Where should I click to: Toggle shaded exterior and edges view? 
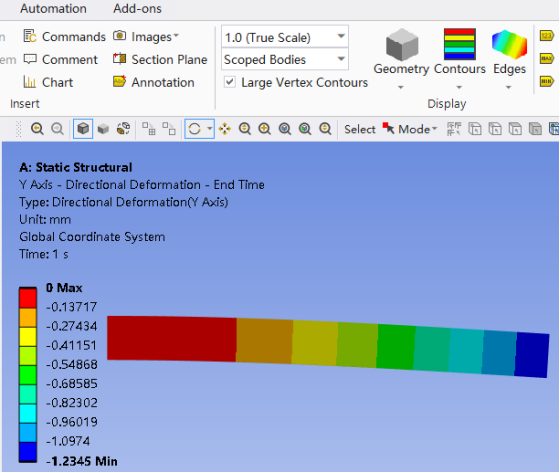click(83, 129)
